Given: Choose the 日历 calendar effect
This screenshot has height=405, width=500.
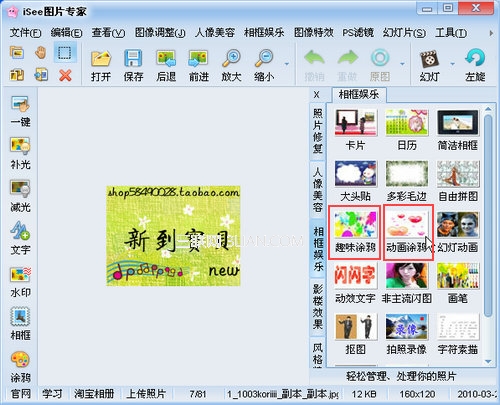Looking at the screenshot, I should coord(407,130).
